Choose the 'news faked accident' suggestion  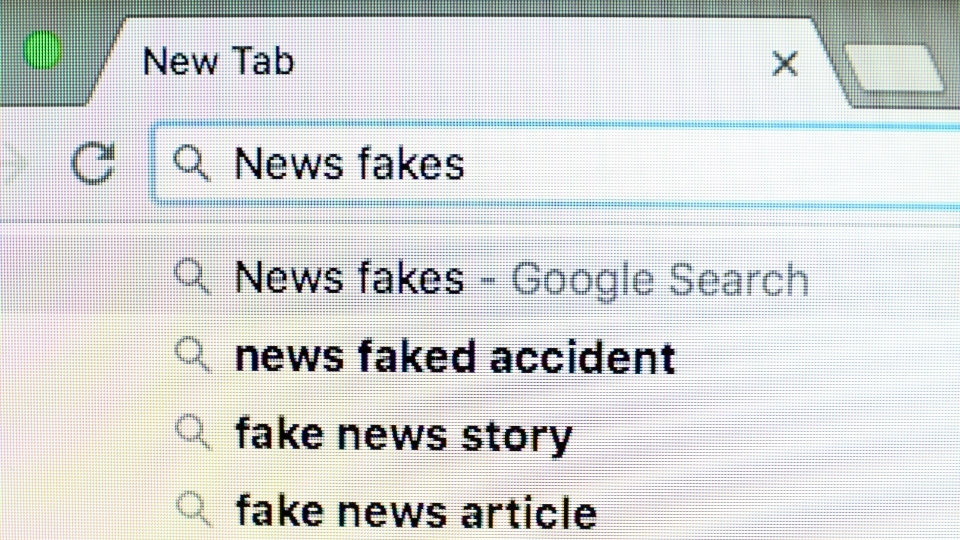(x=455, y=356)
